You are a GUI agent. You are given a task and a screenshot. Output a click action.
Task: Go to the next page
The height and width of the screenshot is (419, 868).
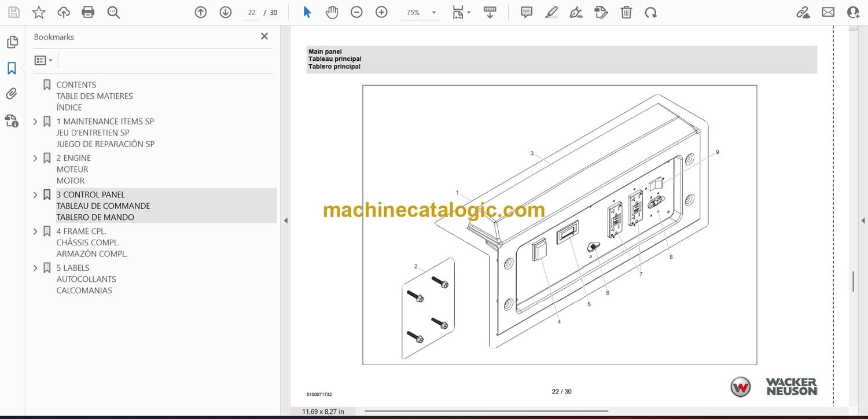(226, 12)
